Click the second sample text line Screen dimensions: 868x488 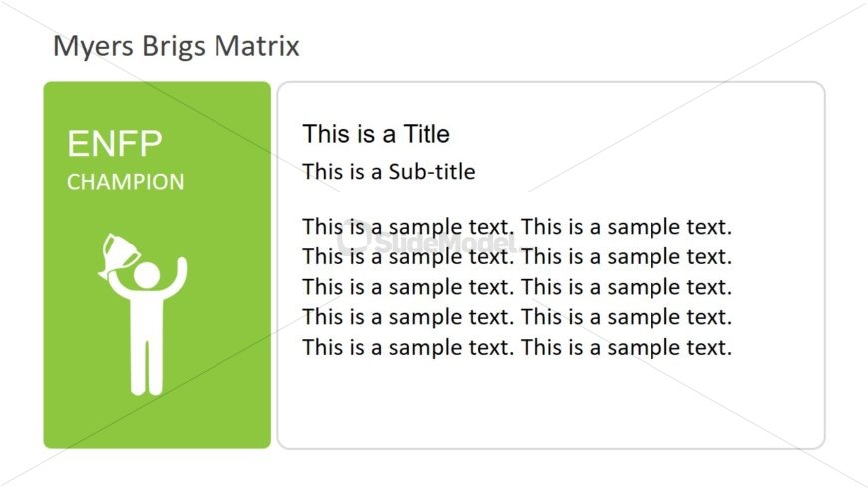(517, 257)
